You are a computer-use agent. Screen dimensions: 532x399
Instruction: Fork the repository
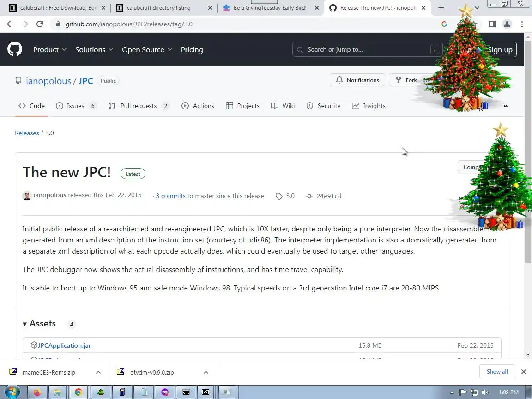pyautogui.click(x=406, y=80)
